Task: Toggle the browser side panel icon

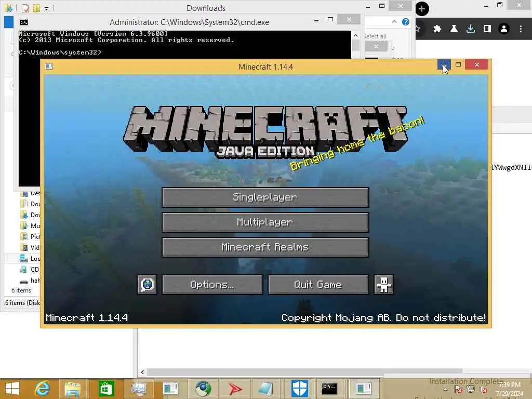Action: click(x=487, y=29)
